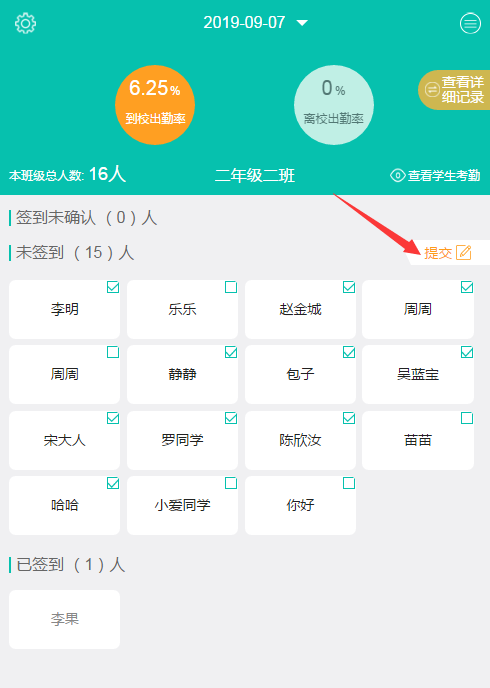The width and height of the screenshot is (490, 688).
Task: Click the edit pencil icon next to 提交
Action: tap(464, 252)
